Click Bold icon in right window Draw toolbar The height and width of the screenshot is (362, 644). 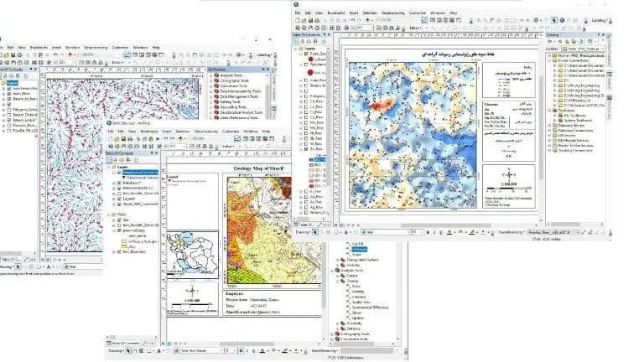pyautogui.click(x=428, y=232)
